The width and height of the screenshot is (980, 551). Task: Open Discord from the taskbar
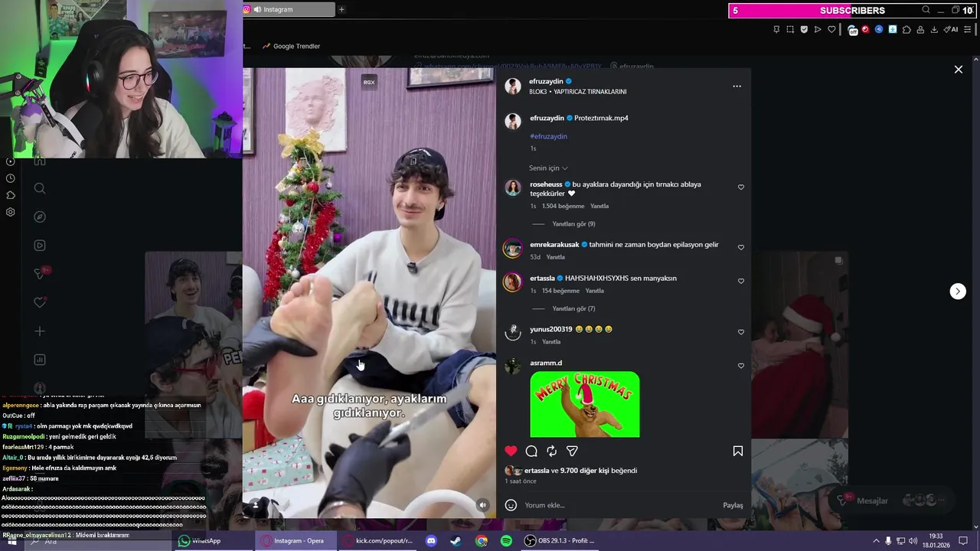point(431,540)
